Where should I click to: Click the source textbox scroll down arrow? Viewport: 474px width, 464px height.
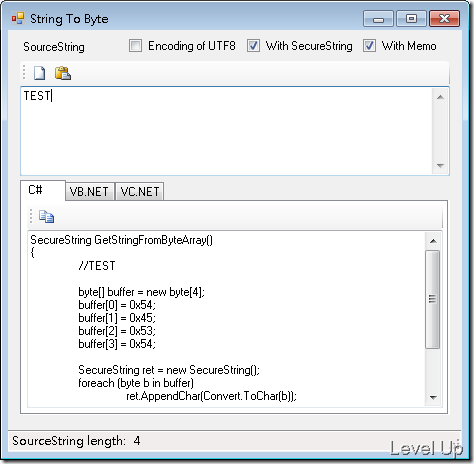click(x=440, y=165)
